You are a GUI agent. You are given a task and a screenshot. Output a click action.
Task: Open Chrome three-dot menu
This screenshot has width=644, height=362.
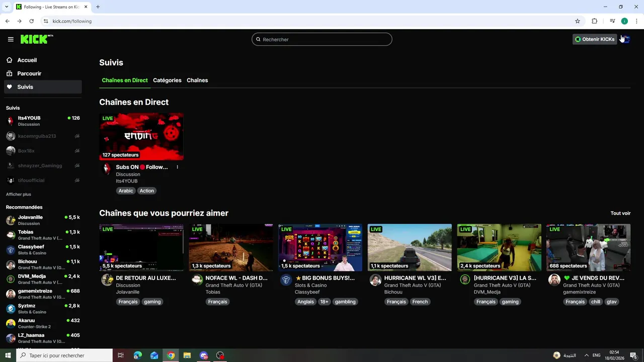point(637,21)
